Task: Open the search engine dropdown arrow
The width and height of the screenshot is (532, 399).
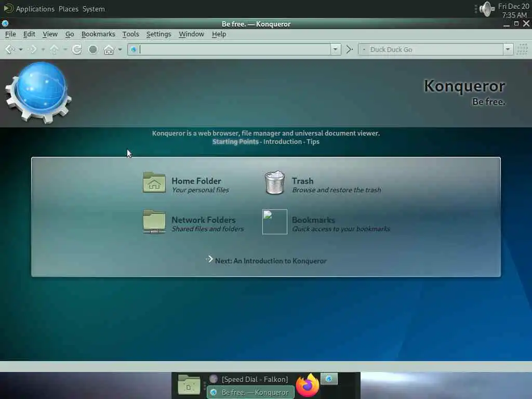Action: [508, 49]
